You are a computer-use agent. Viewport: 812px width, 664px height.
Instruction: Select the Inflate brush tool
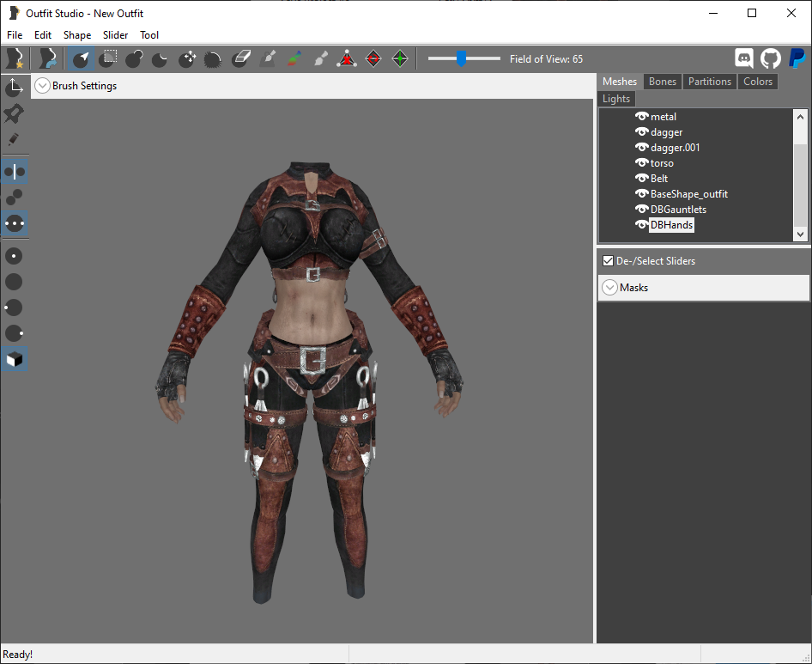(134, 58)
